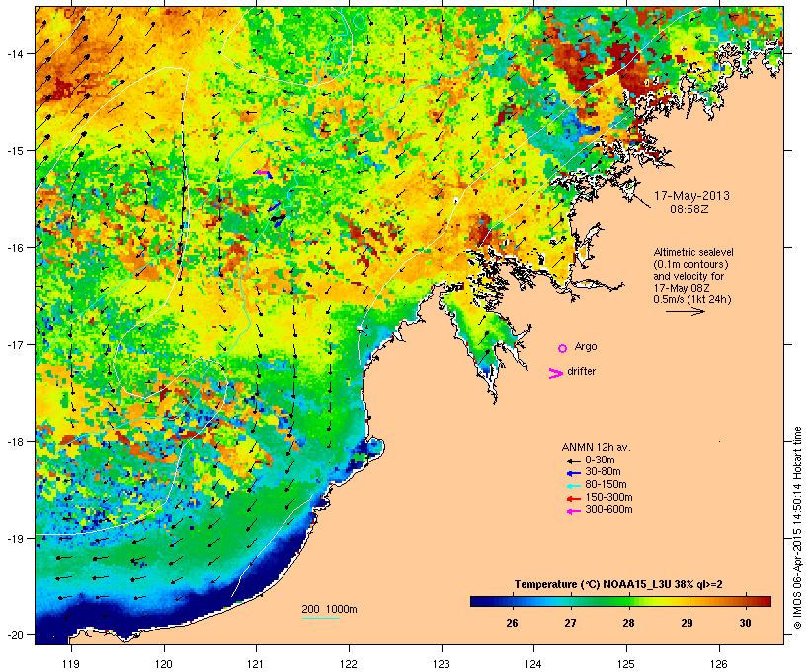This screenshot has height=672, width=810.
Task: Click colorbar tick label 26
Action: pyautogui.click(x=512, y=623)
